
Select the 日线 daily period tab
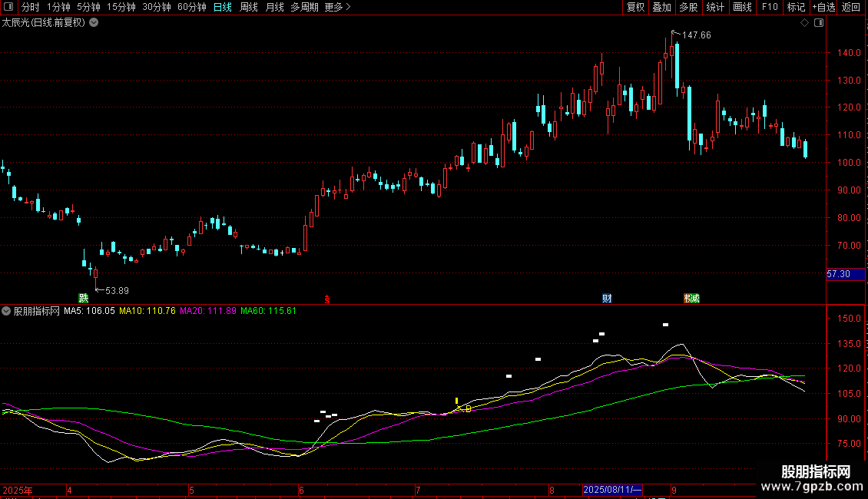point(223,7)
